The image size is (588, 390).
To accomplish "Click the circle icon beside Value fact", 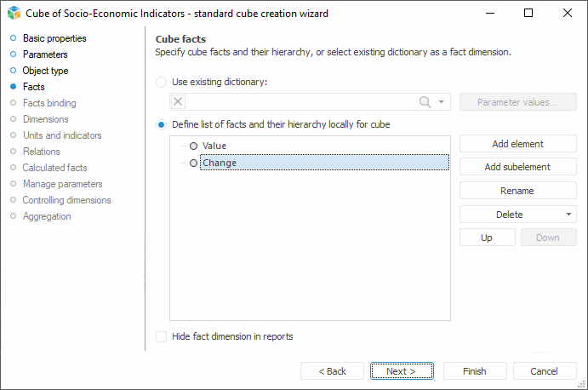I will 193,146.
